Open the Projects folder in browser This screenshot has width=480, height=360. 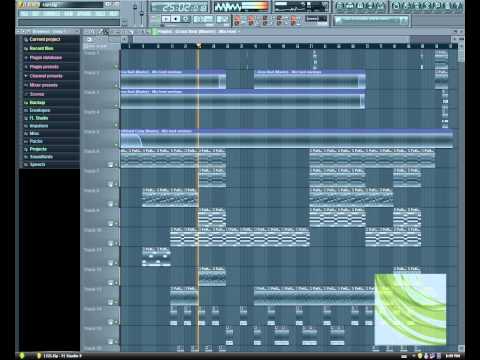pyautogui.click(x=38, y=149)
